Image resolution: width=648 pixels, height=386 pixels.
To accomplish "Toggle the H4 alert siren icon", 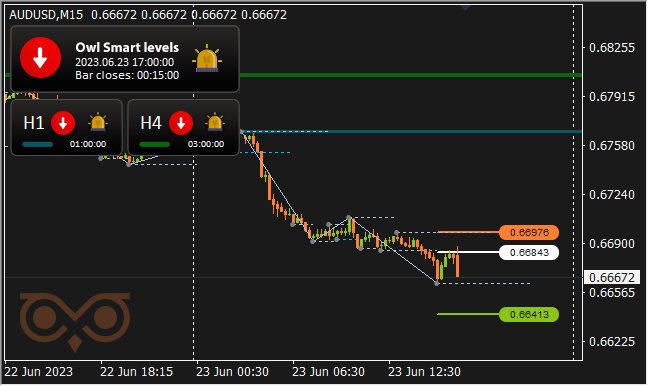I will click(215, 122).
